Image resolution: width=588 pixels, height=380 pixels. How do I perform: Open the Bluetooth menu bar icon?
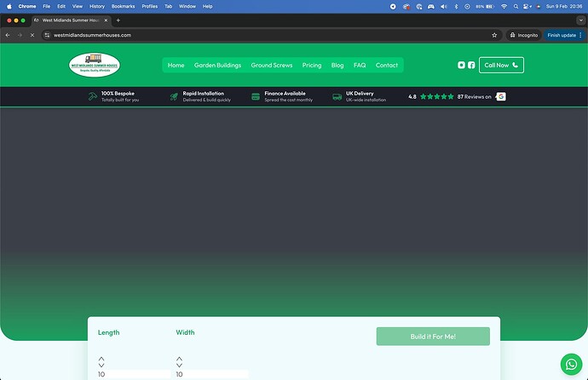tap(456, 6)
